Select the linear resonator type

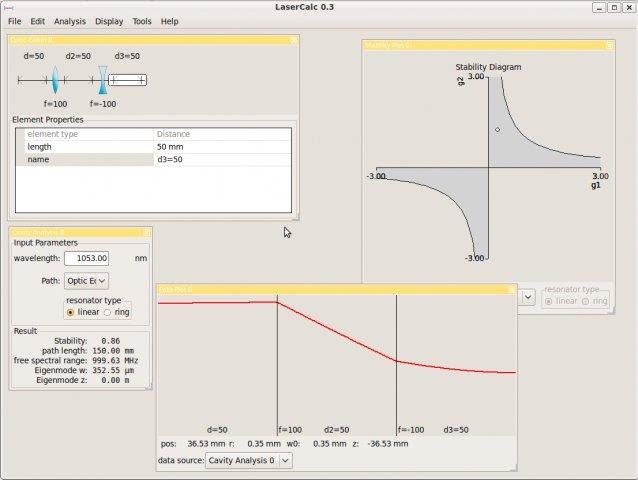[x=70, y=312]
